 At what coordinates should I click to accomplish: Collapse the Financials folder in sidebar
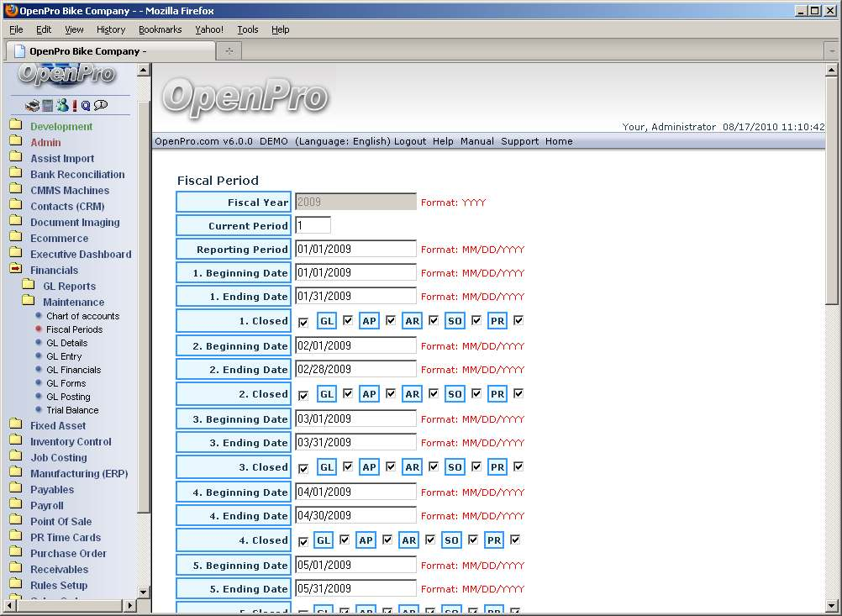click(x=16, y=270)
